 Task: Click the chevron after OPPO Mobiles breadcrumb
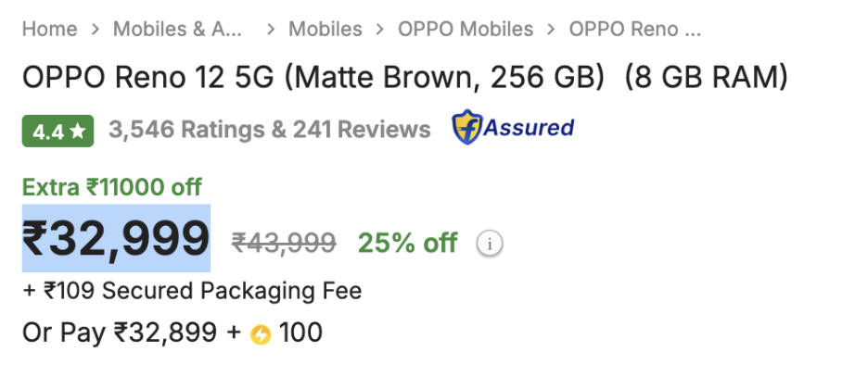[x=551, y=30]
